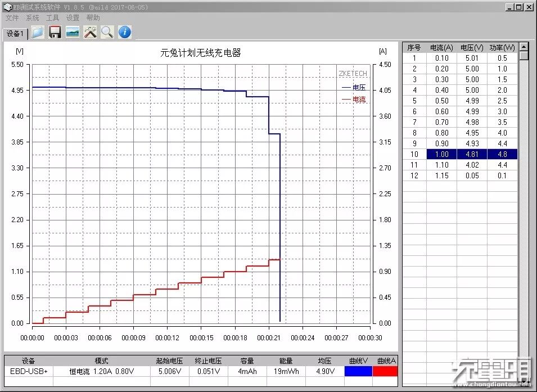Select table row 3 with 0.30 current
The width and height of the screenshot is (537, 392).
point(460,79)
